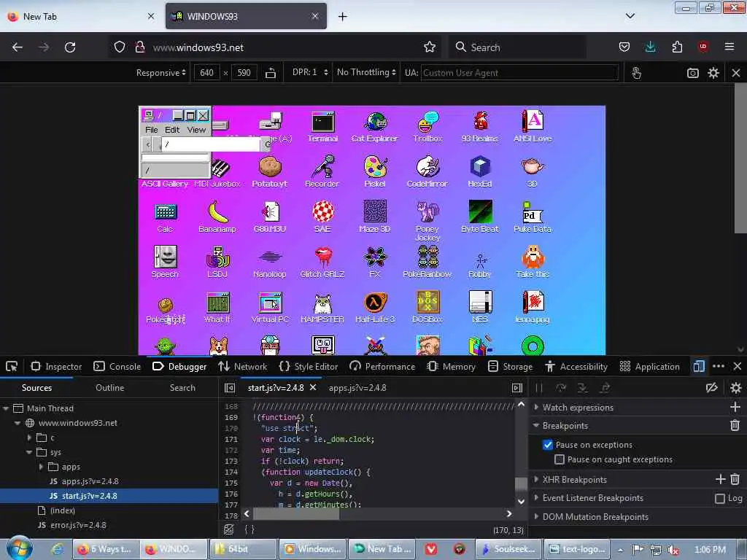747x560 pixels.
Task: Click the horizontal code scrollbar
Action: (296, 514)
